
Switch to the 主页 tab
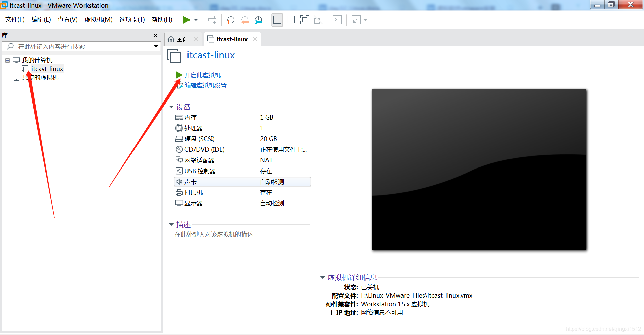(182, 39)
